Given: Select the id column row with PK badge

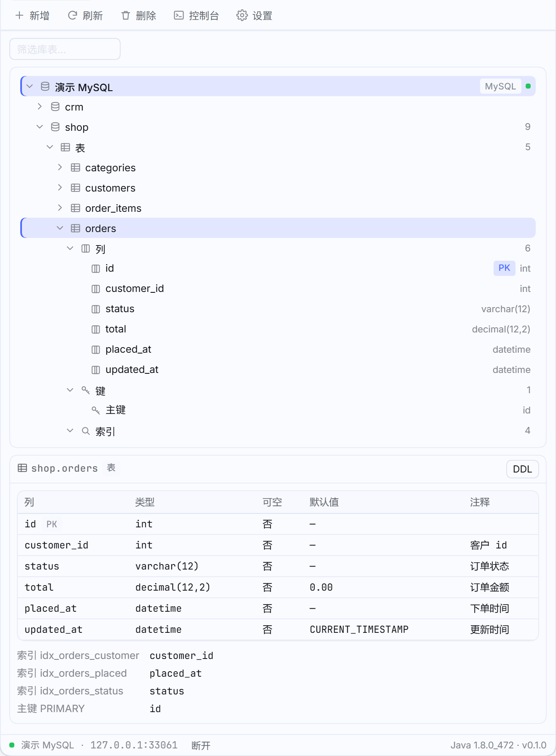Looking at the screenshot, I should [278, 268].
